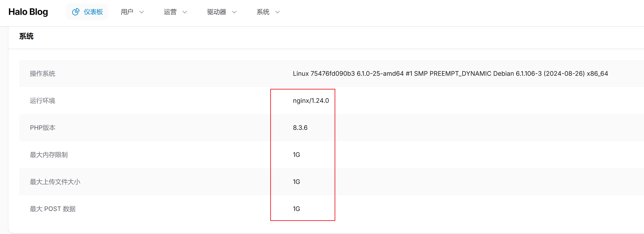The width and height of the screenshot is (644, 234).
Task: Select the 运行环境 row label
Action: 43,101
